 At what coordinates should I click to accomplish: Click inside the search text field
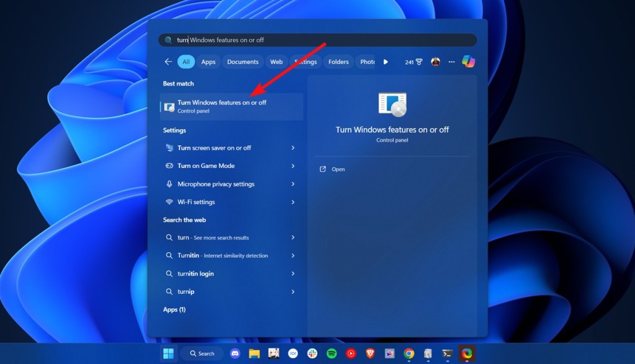coord(317,40)
